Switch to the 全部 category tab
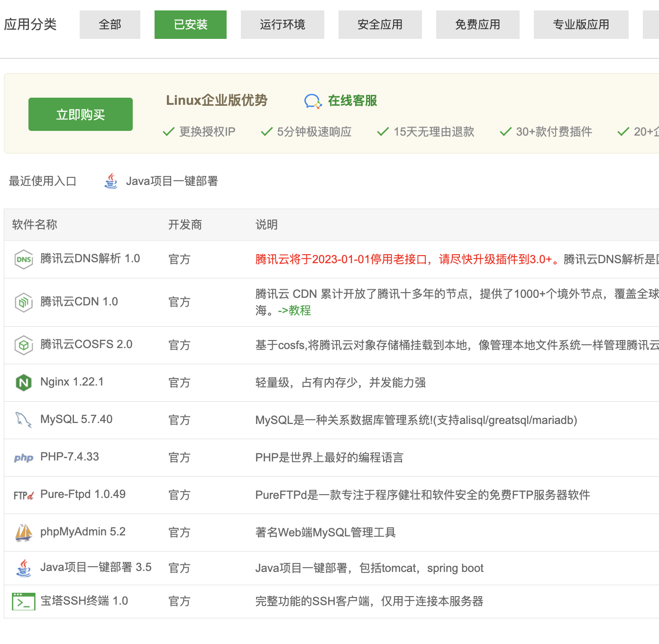The height and width of the screenshot is (644, 659). click(110, 25)
